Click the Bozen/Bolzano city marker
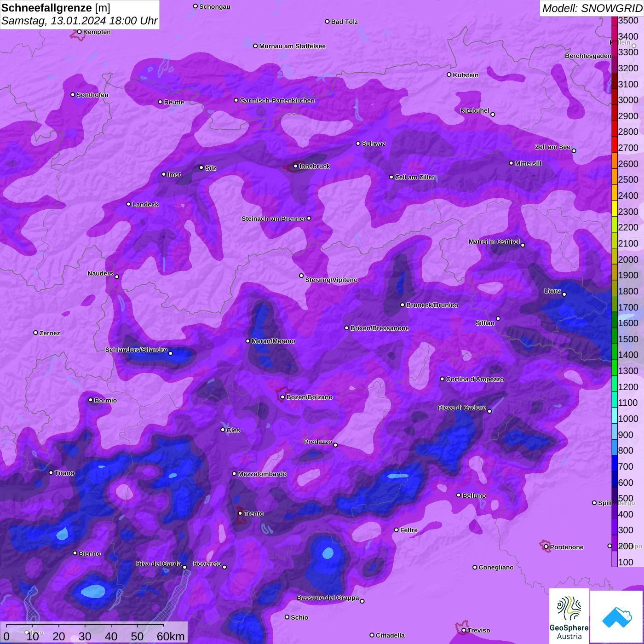The image size is (644, 644). point(282,397)
